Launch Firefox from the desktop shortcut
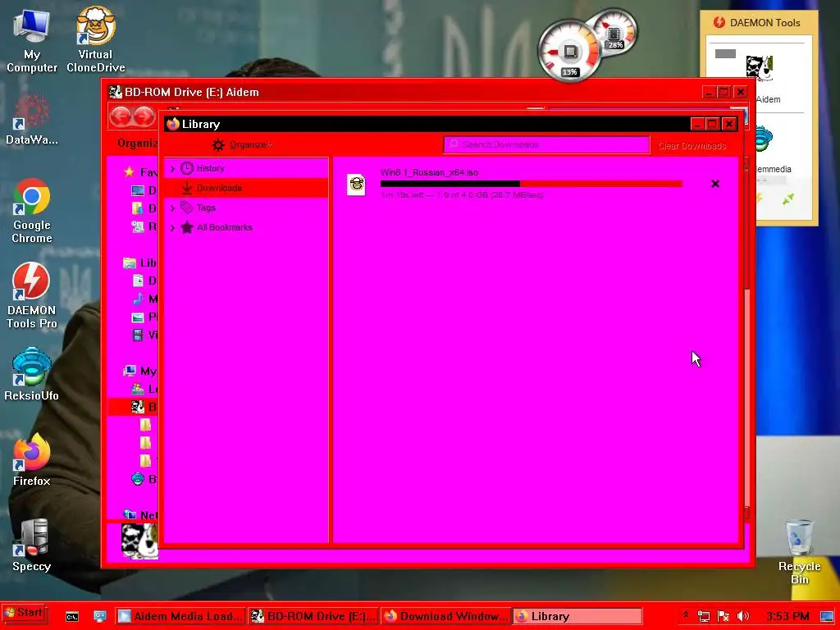Screen dimensions: 840x630 pos(32,459)
